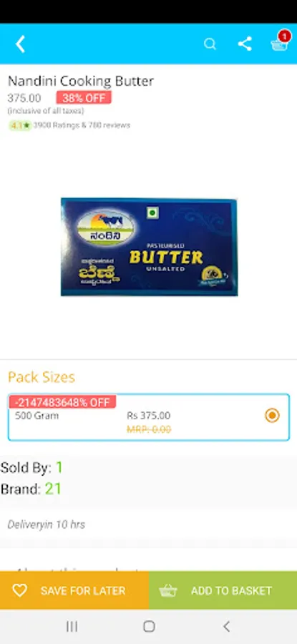Open the Nandini butter product image

click(x=149, y=247)
